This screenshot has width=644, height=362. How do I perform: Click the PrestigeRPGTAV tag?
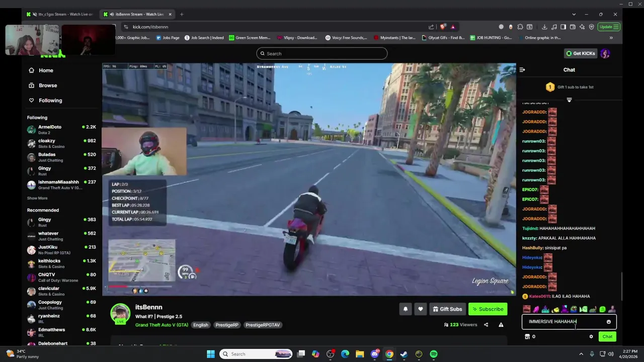(x=263, y=325)
